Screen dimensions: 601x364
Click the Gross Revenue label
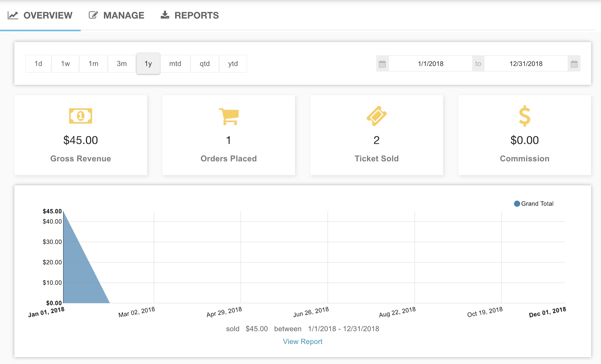(x=81, y=159)
